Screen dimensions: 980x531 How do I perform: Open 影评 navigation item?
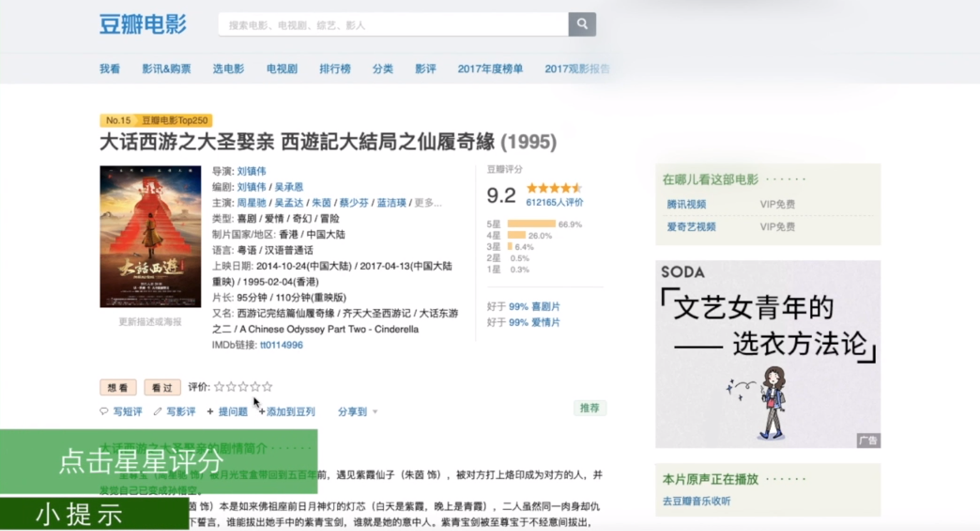(426, 69)
